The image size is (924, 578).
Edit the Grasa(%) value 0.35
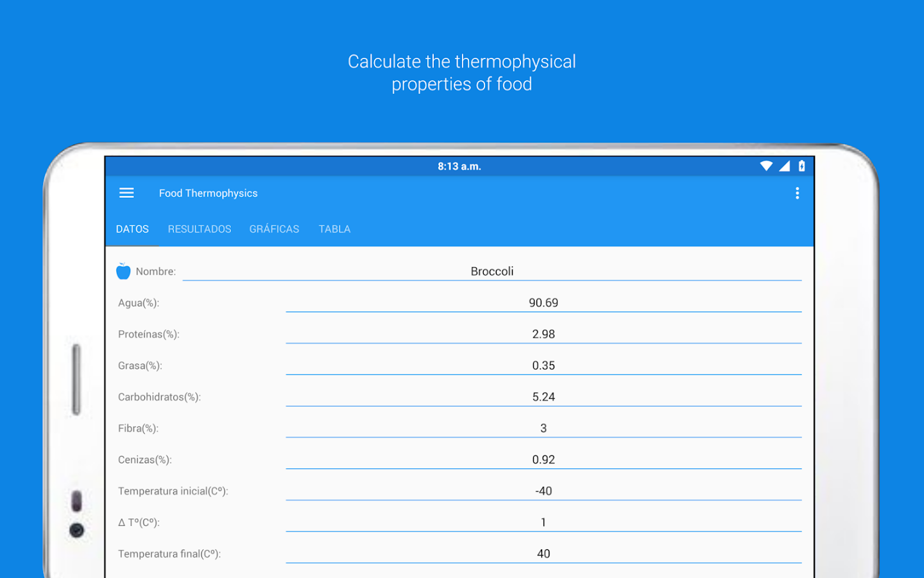coord(543,365)
